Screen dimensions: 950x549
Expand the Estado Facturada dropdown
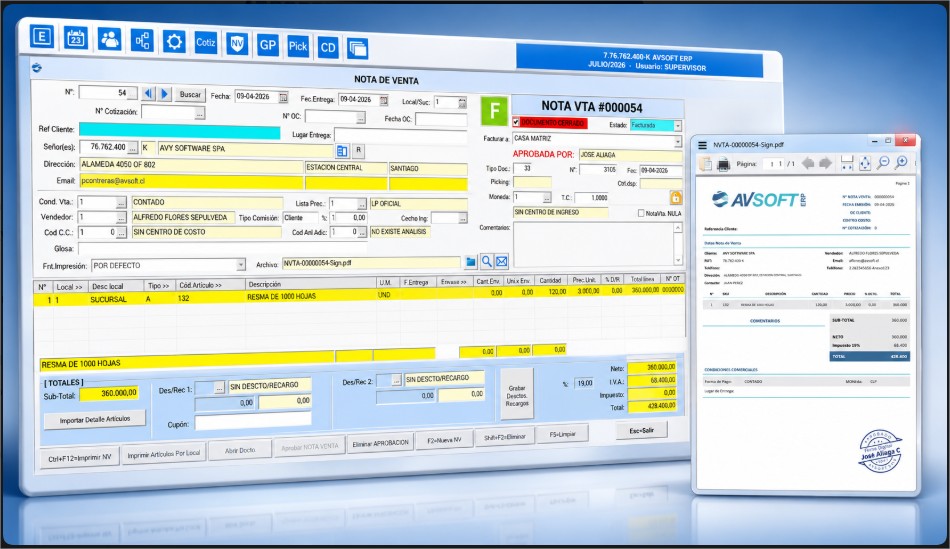pos(678,125)
